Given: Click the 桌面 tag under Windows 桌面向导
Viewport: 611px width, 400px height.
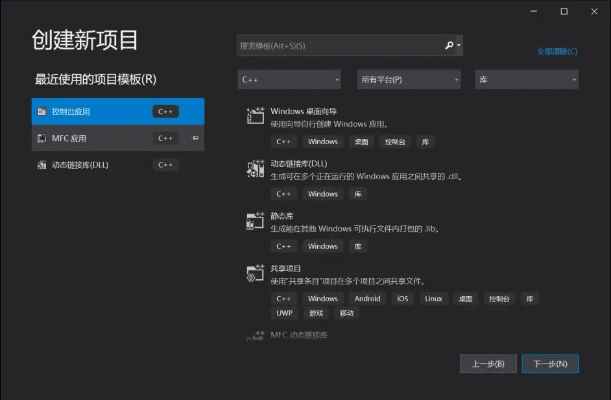Looking at the screenshot, I should tap(361, 142).
